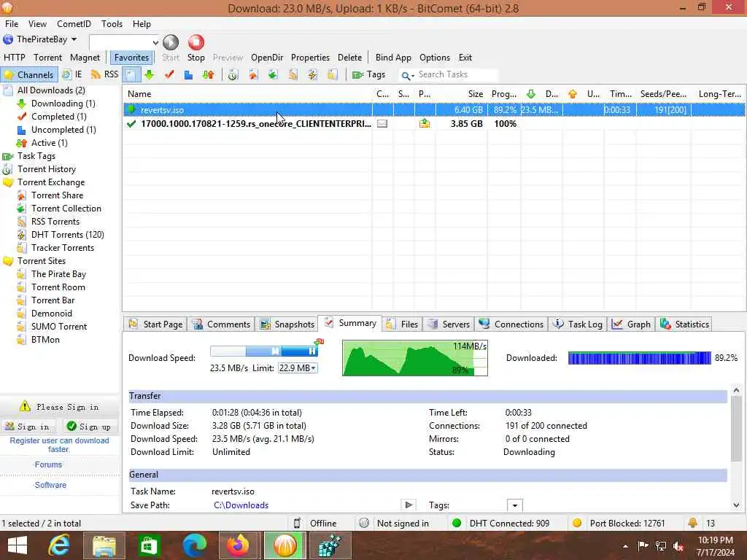Click the HTTP download button
747x560 pixels.
[15, 57]
